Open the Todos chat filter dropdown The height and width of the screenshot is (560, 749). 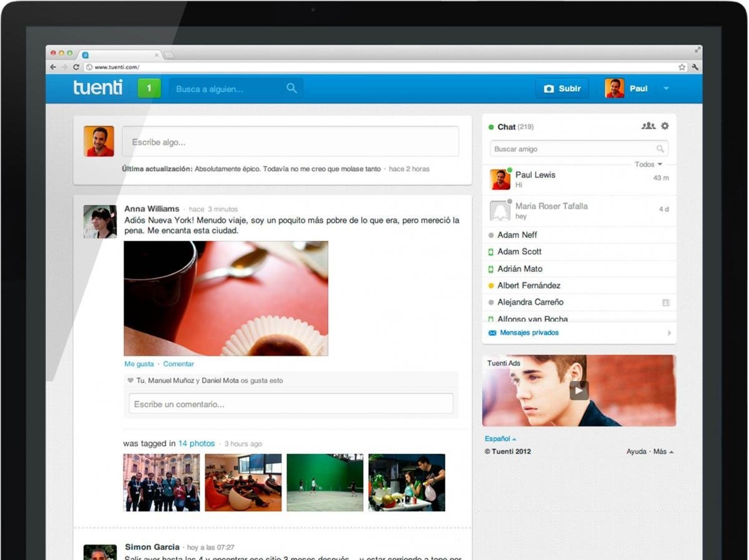[648, 165]
